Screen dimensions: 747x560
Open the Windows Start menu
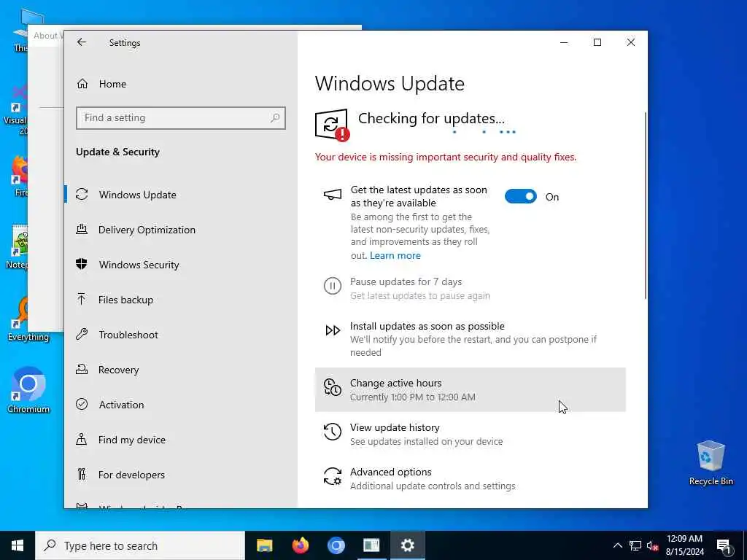[18, 545]
